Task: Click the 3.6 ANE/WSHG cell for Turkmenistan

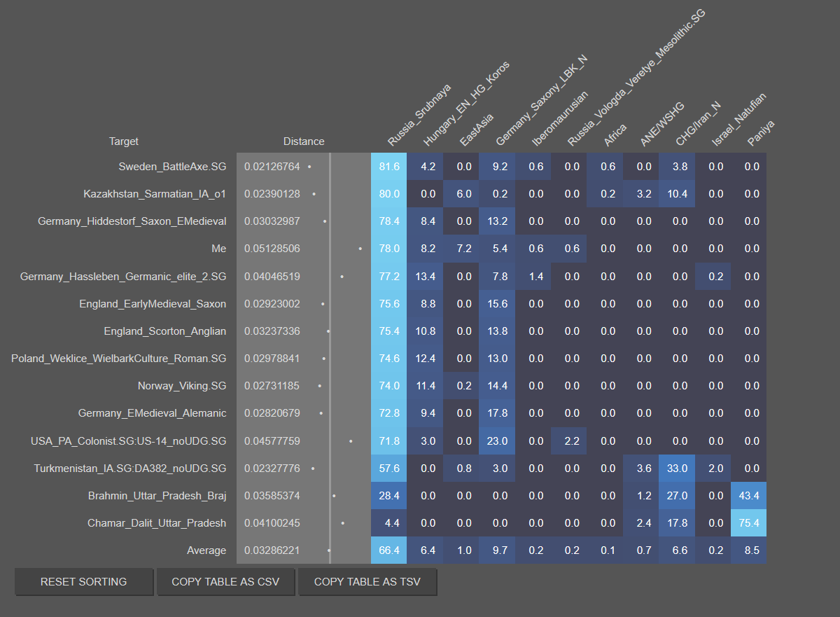Action: click(641, 469)
